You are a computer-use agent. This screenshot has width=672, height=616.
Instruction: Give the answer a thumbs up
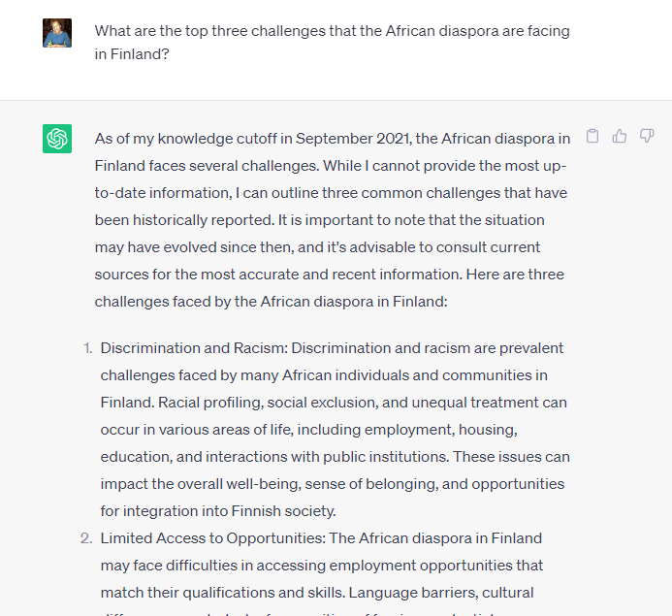point(620,136)
